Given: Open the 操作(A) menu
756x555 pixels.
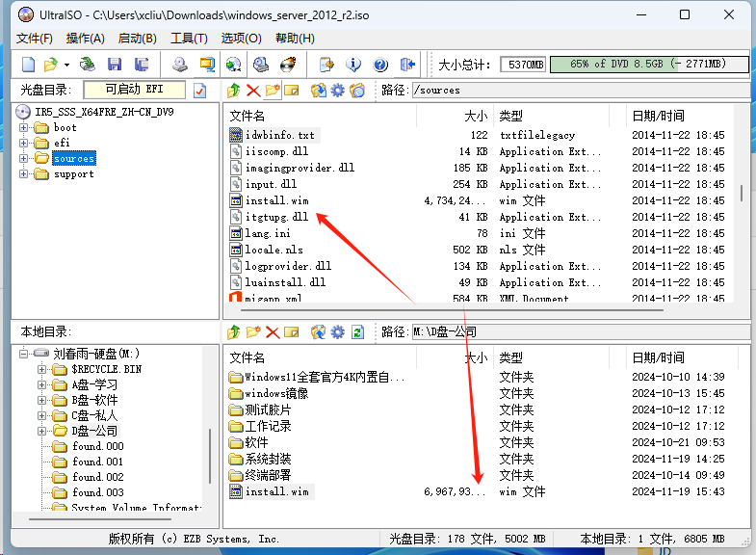Looking at the screenshot, I should pos(86,39).
